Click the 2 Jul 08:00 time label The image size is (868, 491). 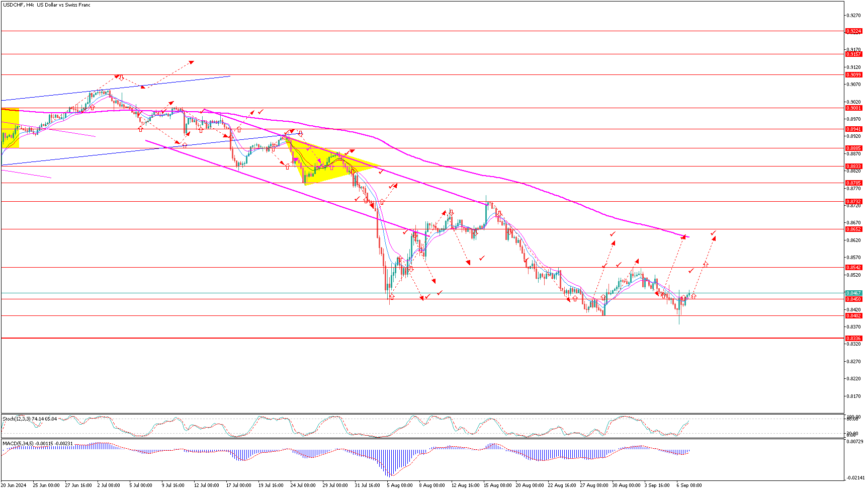coord(109,485)
